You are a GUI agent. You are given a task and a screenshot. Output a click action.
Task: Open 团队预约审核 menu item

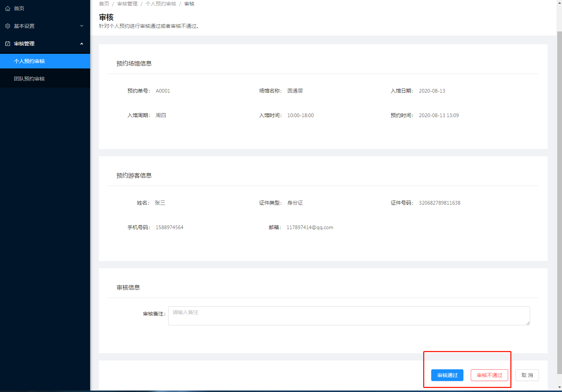pos(45,79)
